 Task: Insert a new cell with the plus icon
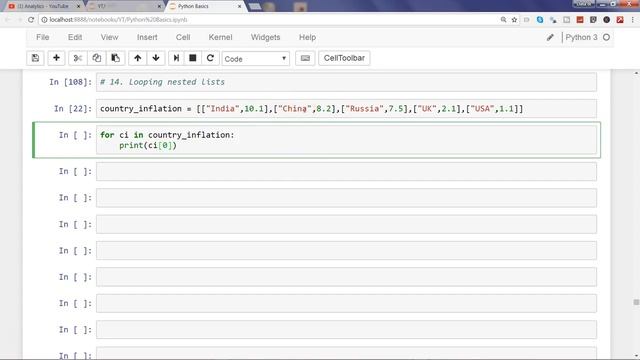point(56,58)
